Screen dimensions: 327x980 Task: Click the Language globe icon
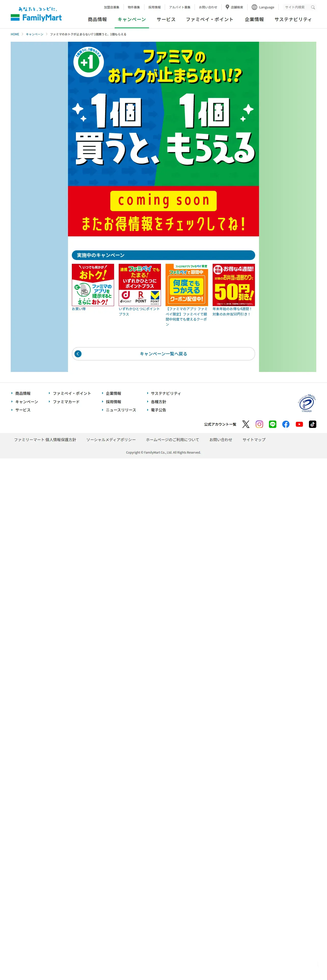(254, 7)
